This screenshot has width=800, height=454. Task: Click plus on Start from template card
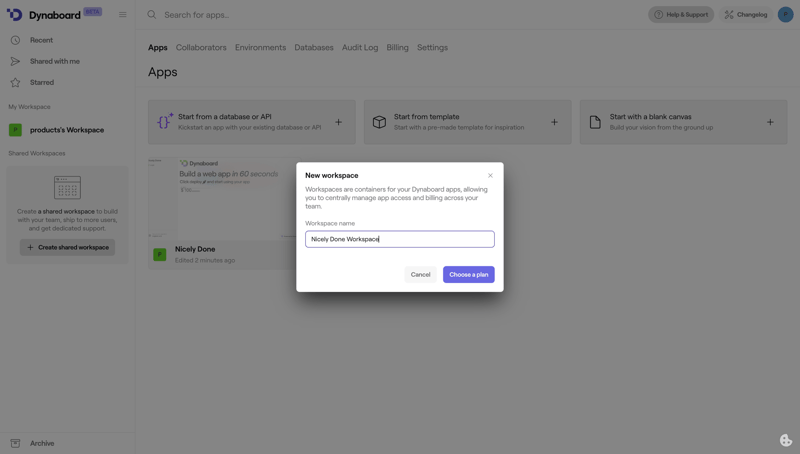[554, 122]
